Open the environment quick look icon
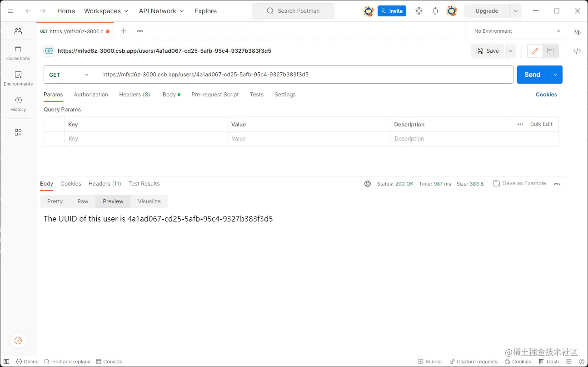 pyautogui.click(x=577, y=31)
